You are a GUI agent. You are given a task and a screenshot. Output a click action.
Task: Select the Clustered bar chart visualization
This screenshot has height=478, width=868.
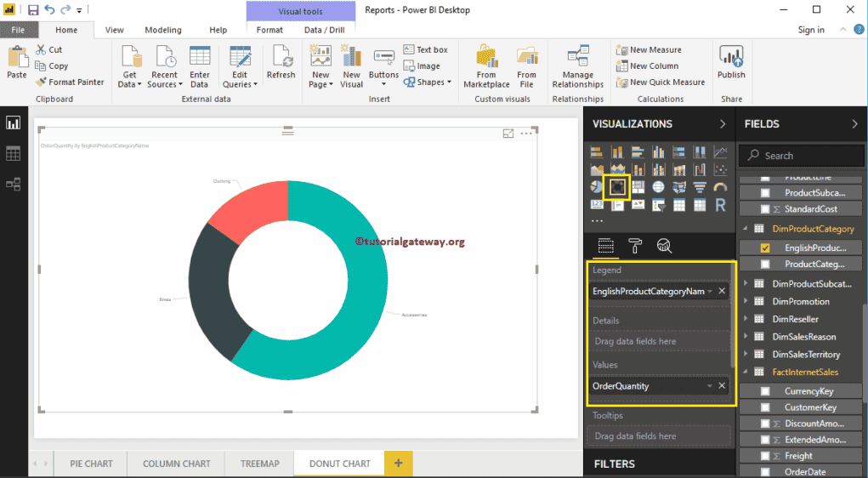click(638, 151)
